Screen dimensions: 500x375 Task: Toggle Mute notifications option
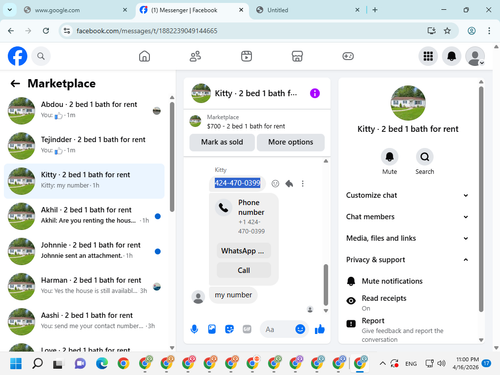coord(407,281)
